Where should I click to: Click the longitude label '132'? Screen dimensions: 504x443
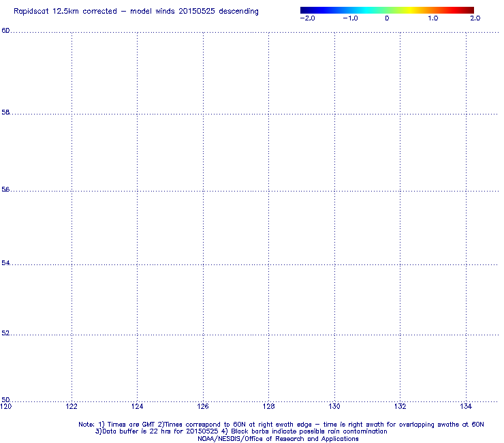click(x=400, y=406)
